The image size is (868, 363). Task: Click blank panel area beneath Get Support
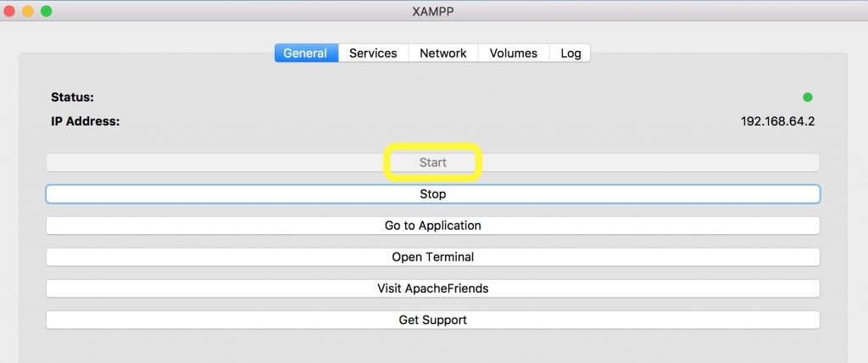pos(433,346)
